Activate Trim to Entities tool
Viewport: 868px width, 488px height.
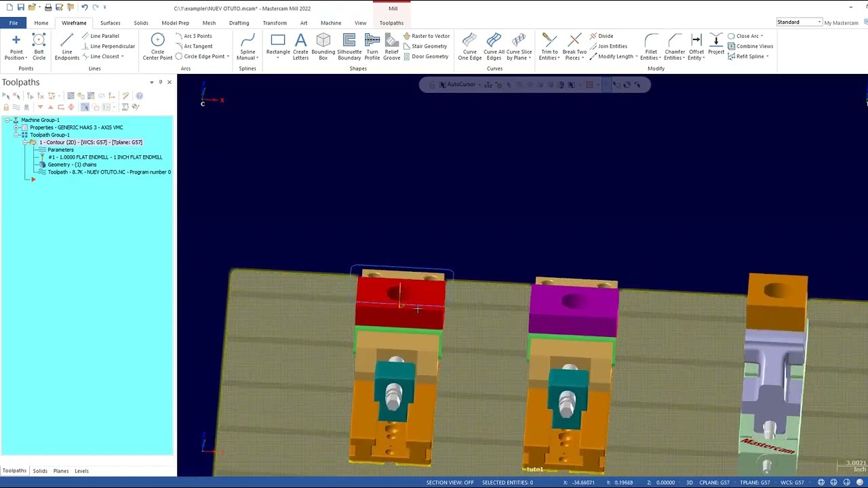pos(549,47)
